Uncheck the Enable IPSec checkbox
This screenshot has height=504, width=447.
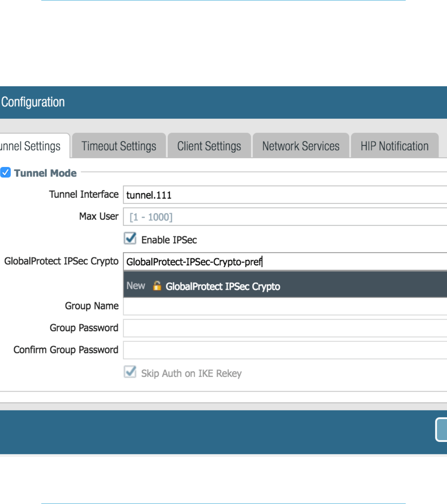pyautogui.click(x=130, y=238)
